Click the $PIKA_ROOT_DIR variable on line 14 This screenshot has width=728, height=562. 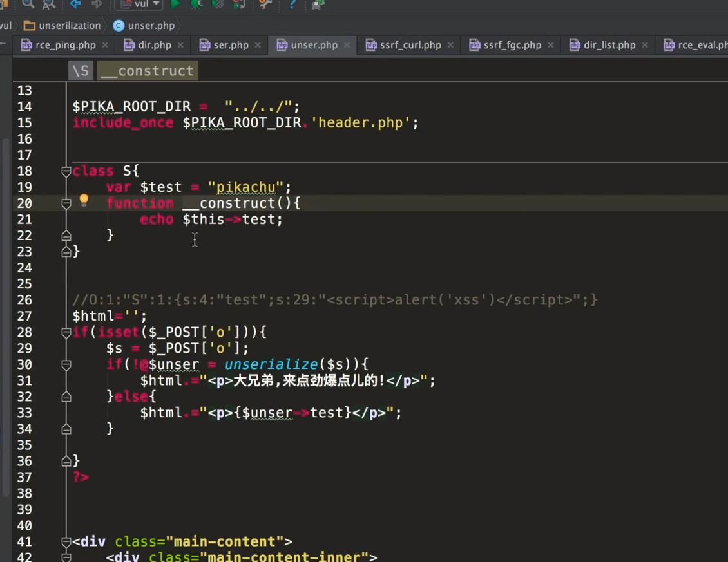pyautogui.click(x=131, y=107)
